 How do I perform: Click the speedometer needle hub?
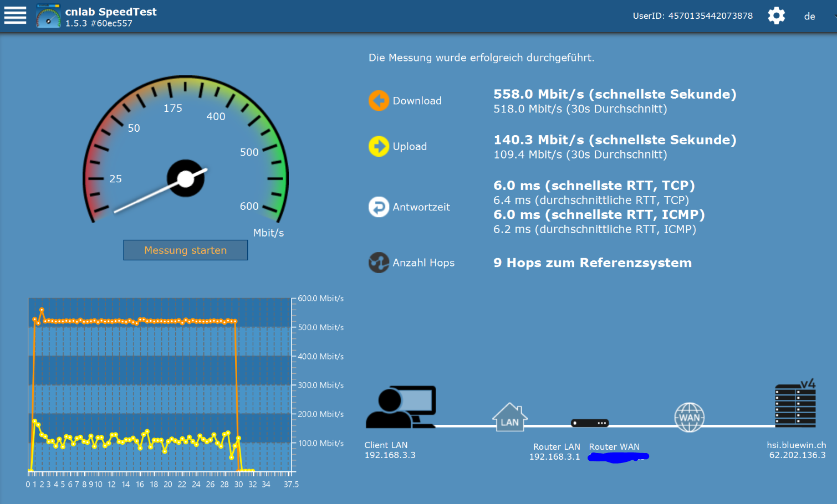[186, 178]
